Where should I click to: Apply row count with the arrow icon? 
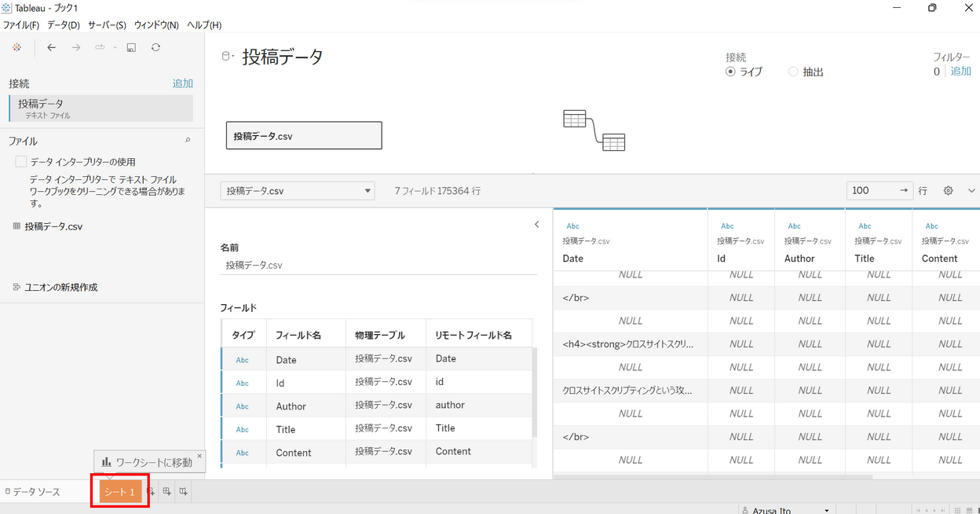(905, 190)
